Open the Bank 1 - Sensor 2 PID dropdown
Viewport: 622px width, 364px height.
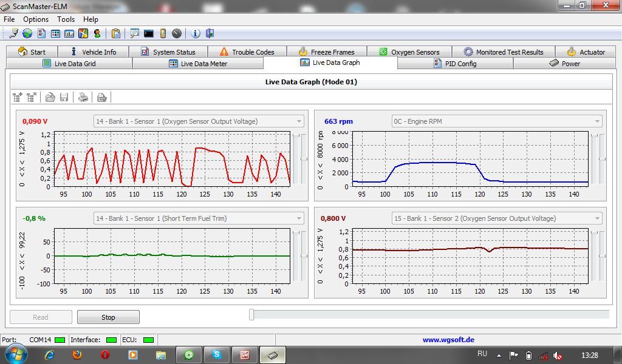(598, 218)
